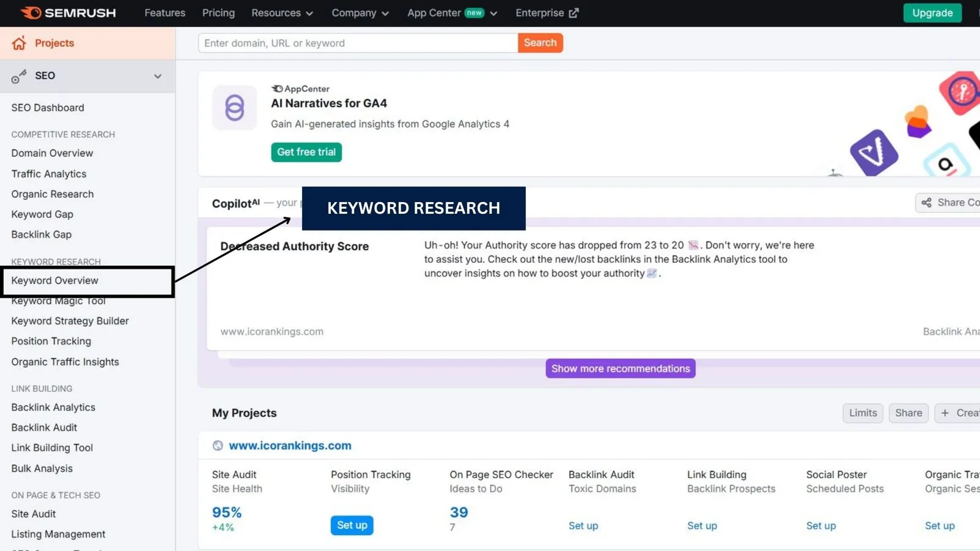The width and height of the screenshot is (980, 551).
Task: Click Get free trial button
Action: [306, 152]
